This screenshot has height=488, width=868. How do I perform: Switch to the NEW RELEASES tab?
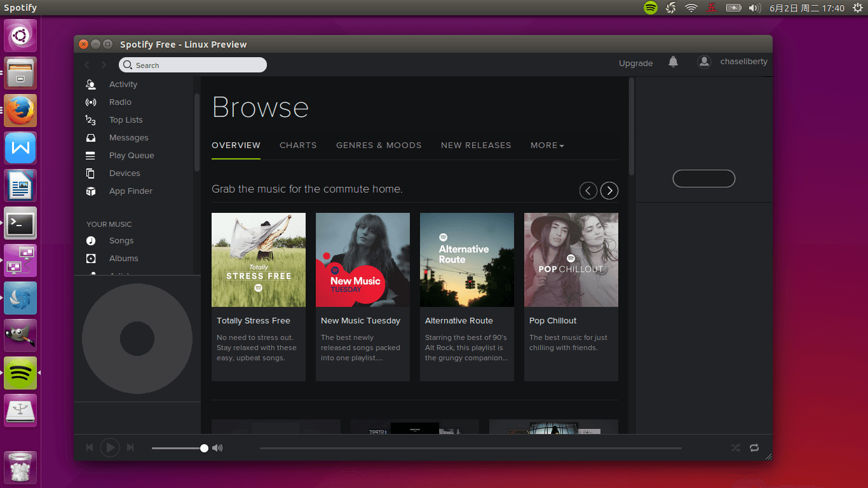(476, 146)
